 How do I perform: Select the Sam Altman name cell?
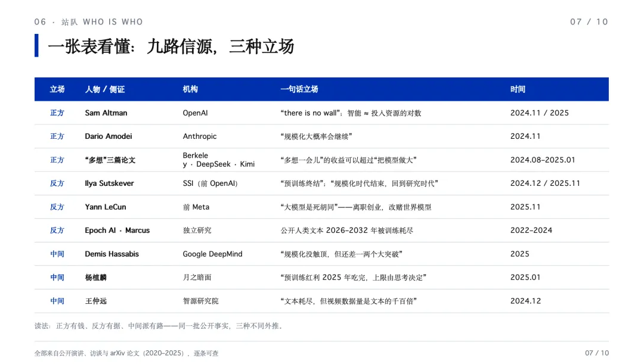coord(106,113)
